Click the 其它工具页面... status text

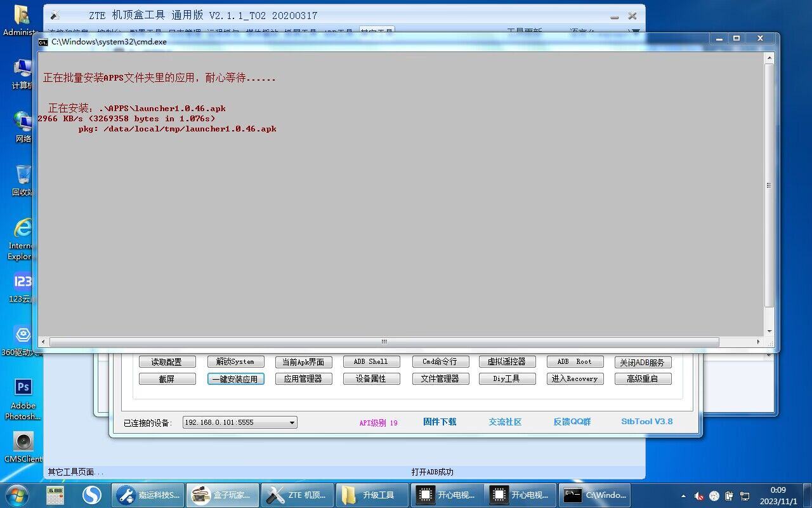(75, 472)
